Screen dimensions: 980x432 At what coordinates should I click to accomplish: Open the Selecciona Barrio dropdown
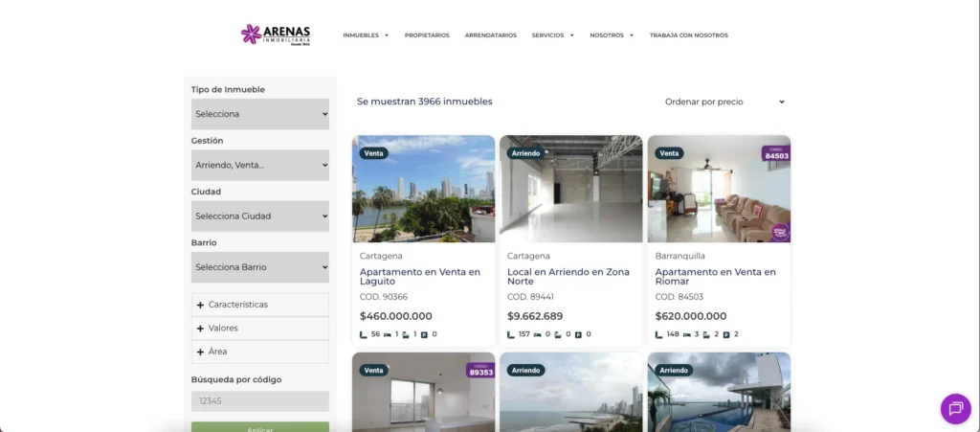tap(260, 267)
